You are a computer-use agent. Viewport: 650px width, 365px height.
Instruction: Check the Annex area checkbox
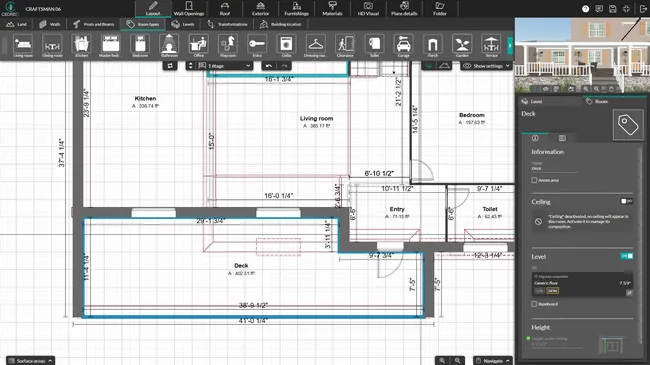(x=534, y=180)
